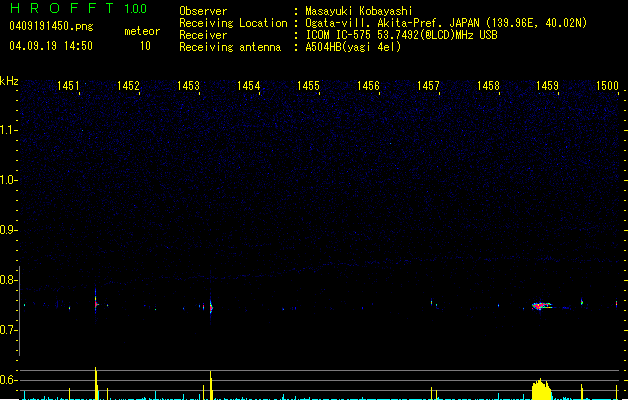Select the filename 0409191450.png

tap(51, 26)
